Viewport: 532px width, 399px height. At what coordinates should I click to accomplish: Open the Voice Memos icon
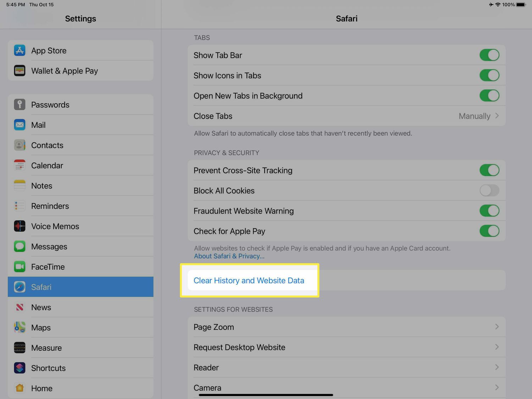(x=20, y=226)
